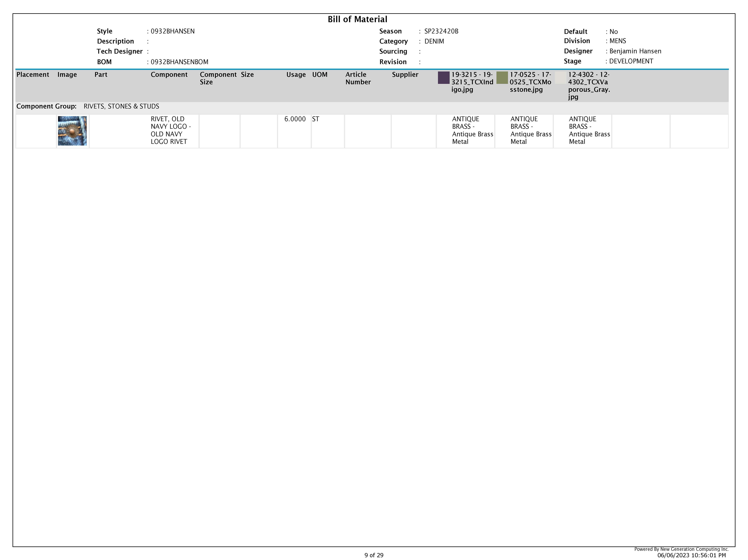Click the designer name Benjamin Hansen

635,51
